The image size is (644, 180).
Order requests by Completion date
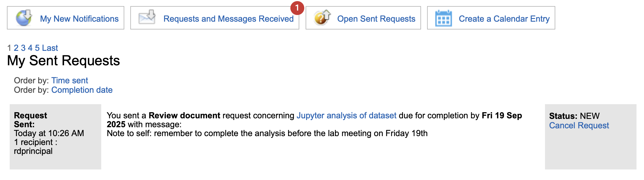coord(82,90)
